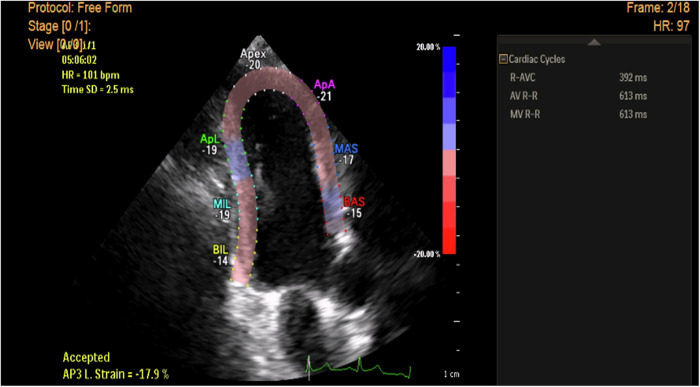Viewport: 700px width, 387px height.
Task: Click the Apex segment label
Action: pyautogui.click(x=253, y=54)
